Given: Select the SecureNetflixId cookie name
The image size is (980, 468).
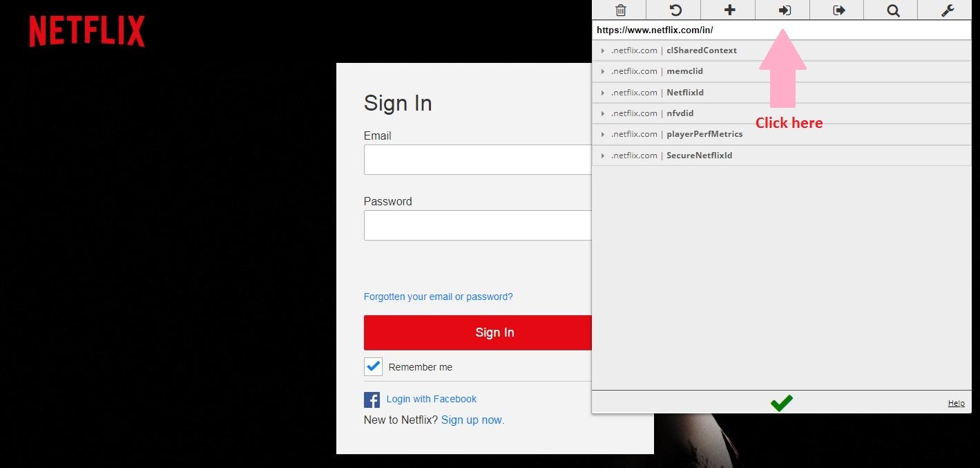Looking at the screenshot, I should pyautogui.click(x=699, y=156).
